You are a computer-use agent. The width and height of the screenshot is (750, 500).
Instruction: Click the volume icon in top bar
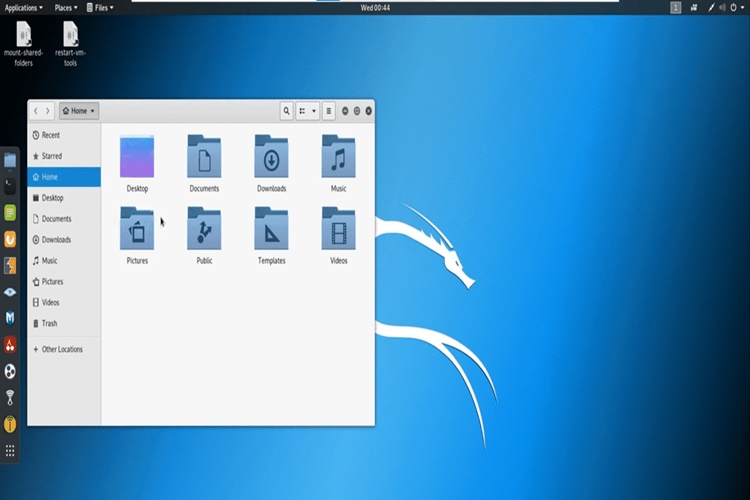(x=722, y=8)
